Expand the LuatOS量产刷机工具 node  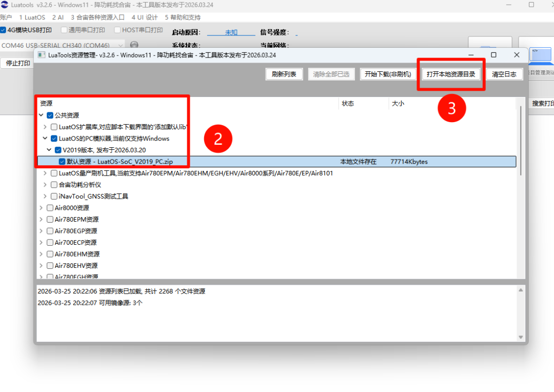coord(45,173)
